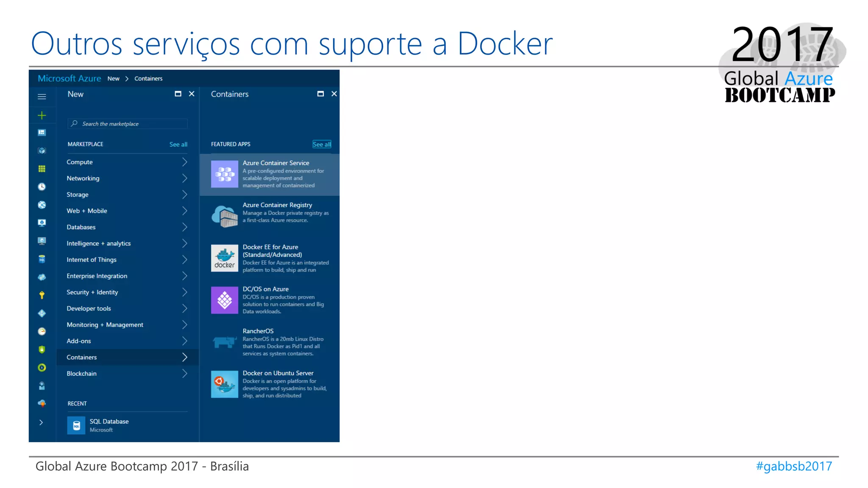Open RancherOS title
Screen dimensions: 868x488
(258, 331)
